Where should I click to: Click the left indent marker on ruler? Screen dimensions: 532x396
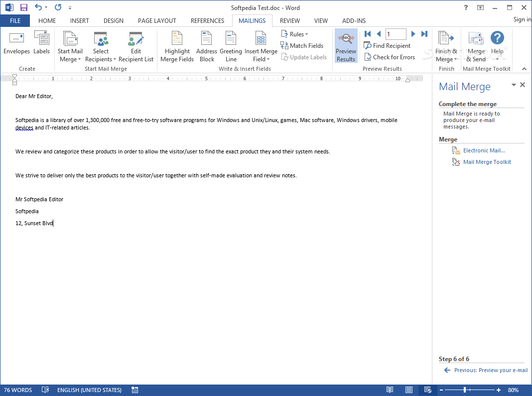pyautogui.click(x=14, y=82)
